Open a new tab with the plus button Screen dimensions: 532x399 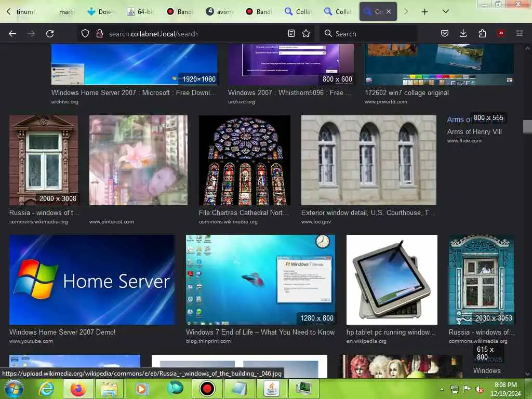[x=424, y=12]
